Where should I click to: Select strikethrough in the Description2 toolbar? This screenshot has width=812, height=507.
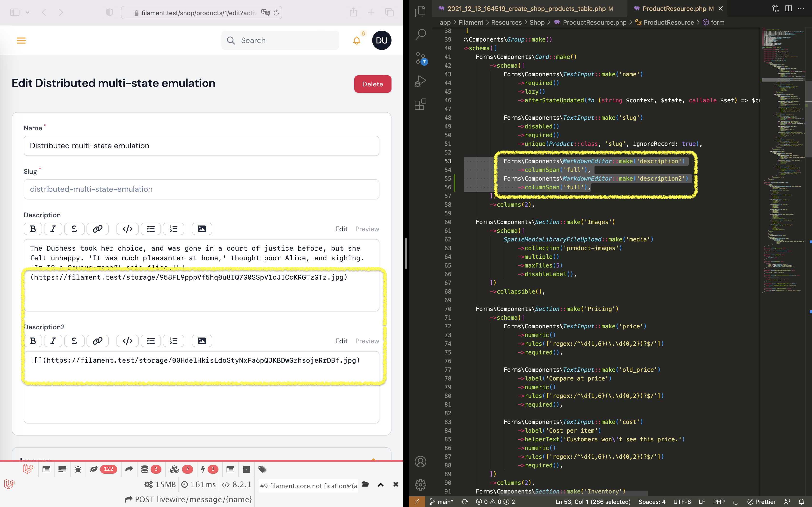coord(74,341)
